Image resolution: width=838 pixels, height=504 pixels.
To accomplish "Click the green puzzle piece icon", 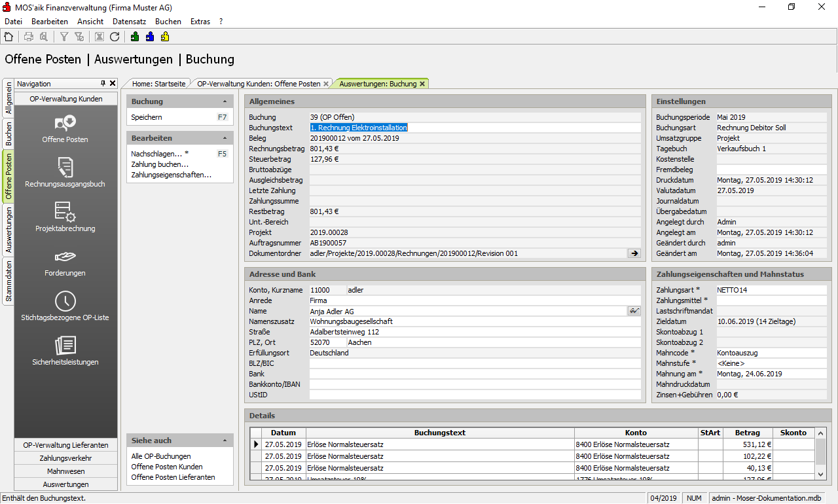I will point(135,37).
